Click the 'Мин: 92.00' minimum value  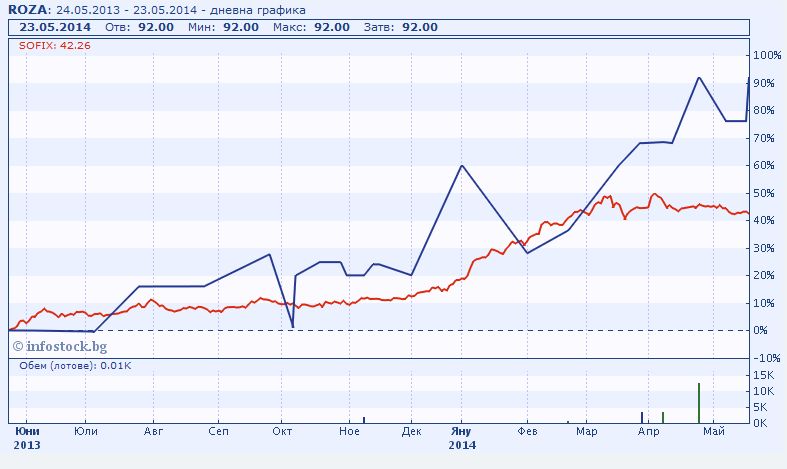(223, 27)
